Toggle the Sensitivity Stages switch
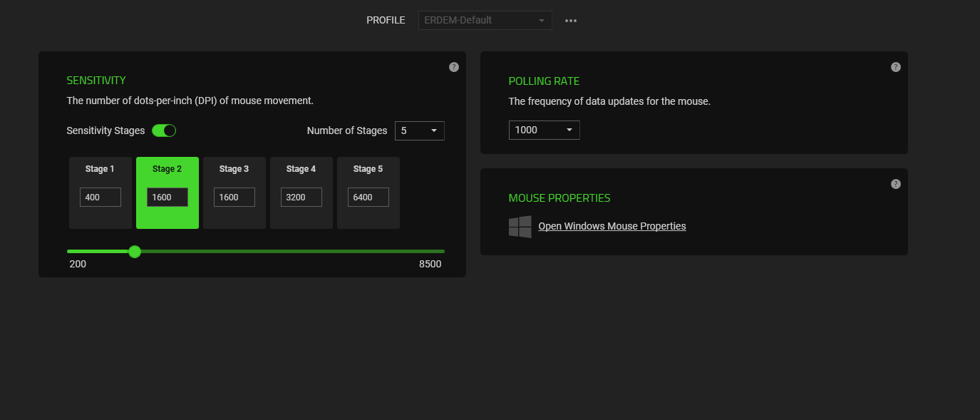This screenshot has width=980, height=420. point(164,130)
